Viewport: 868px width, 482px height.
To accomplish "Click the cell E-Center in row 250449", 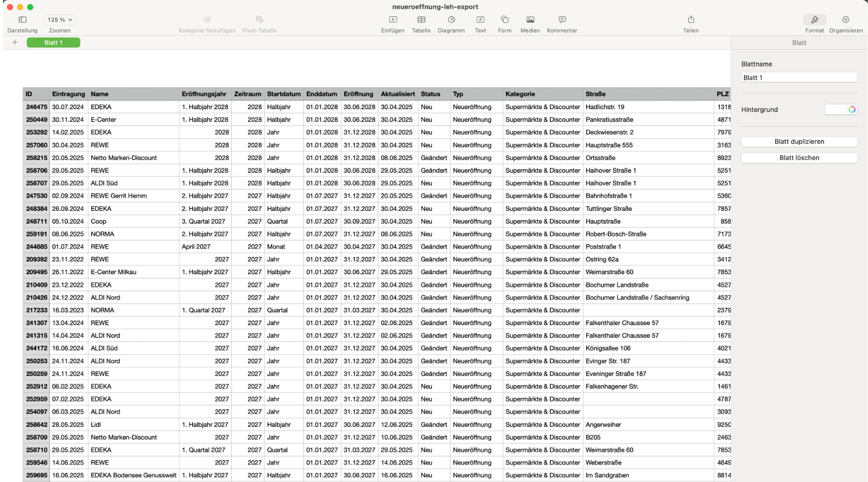I will (134, 119).
